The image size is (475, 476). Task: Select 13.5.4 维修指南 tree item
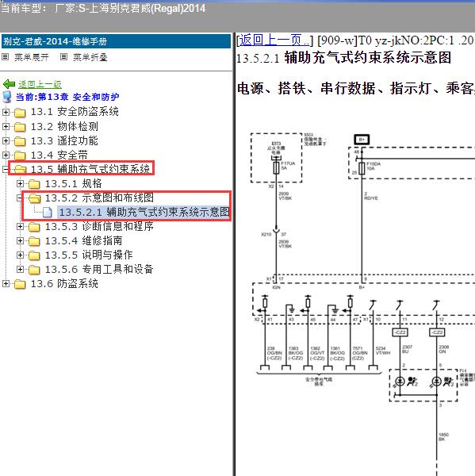click(84, 240)
